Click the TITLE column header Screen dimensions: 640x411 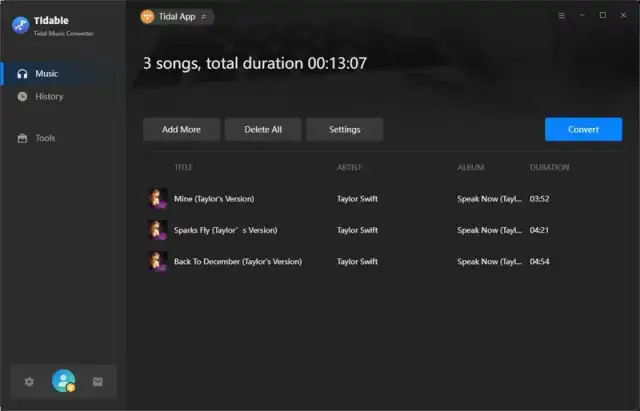183,167
